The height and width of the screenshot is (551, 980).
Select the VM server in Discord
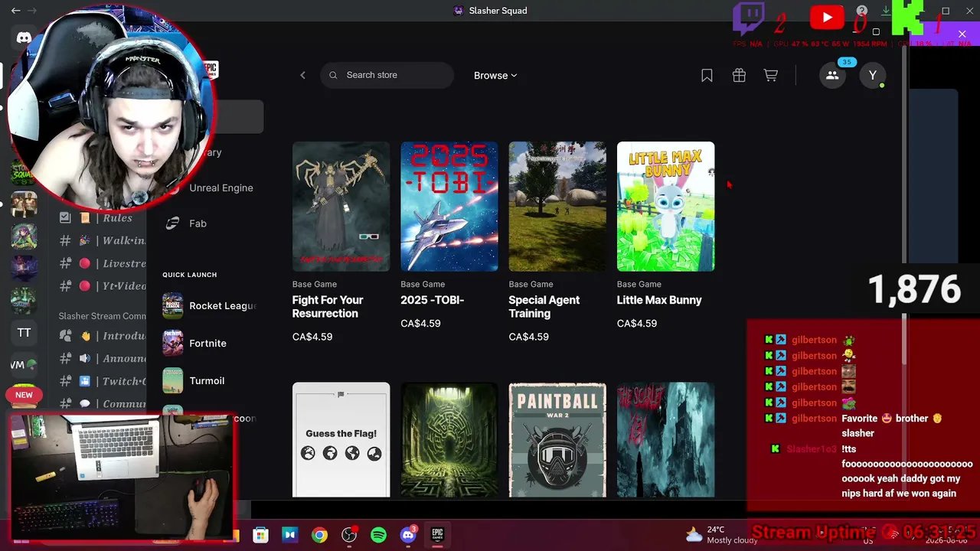(24, 365)
